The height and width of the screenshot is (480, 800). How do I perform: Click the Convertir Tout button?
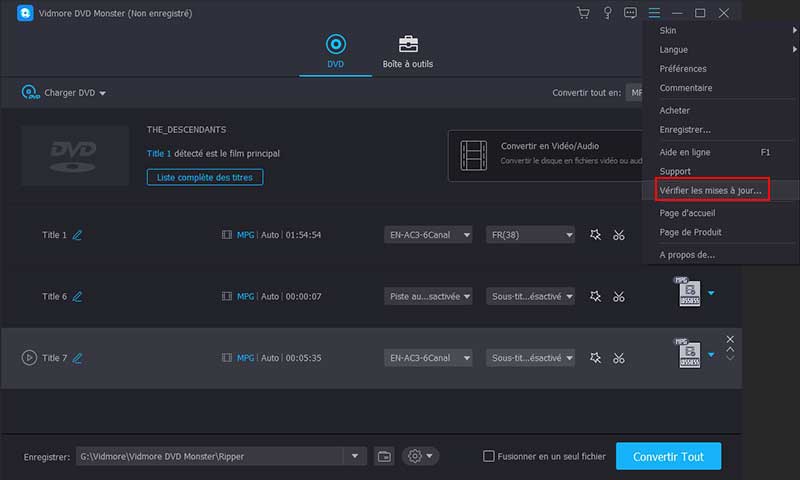(x=668, y=456)
